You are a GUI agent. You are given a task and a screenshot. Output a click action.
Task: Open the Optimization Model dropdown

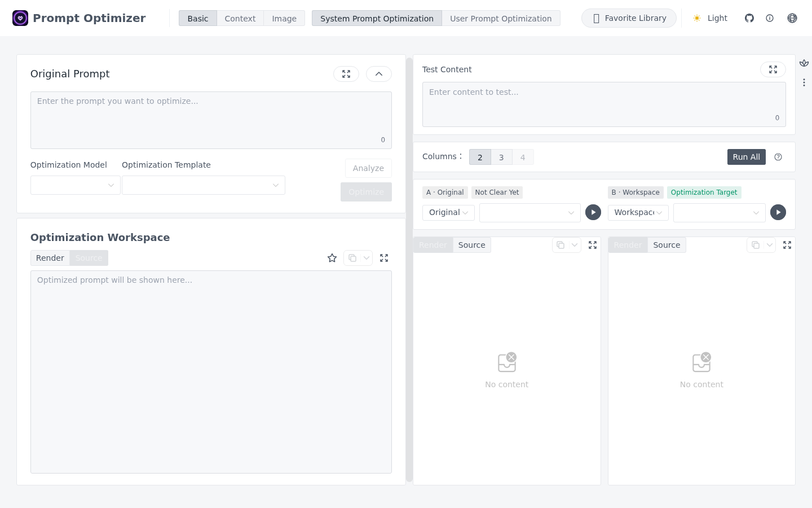[x=76, y=185]
